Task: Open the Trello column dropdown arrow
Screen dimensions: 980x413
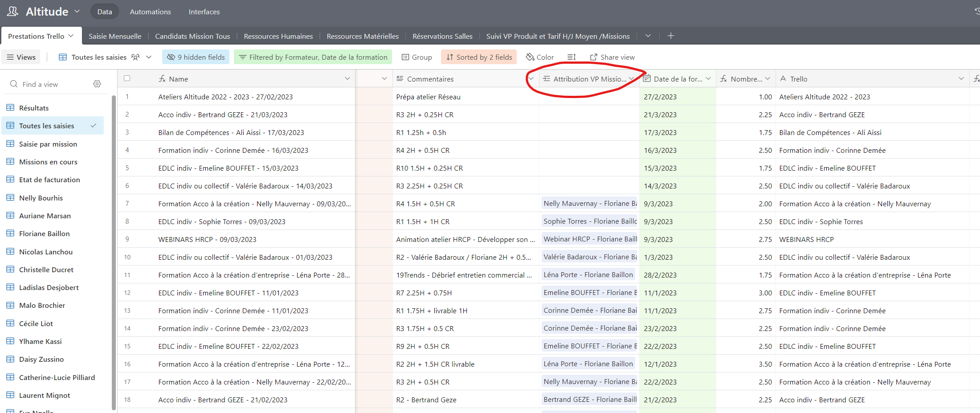Action: [x=961, y=78]
